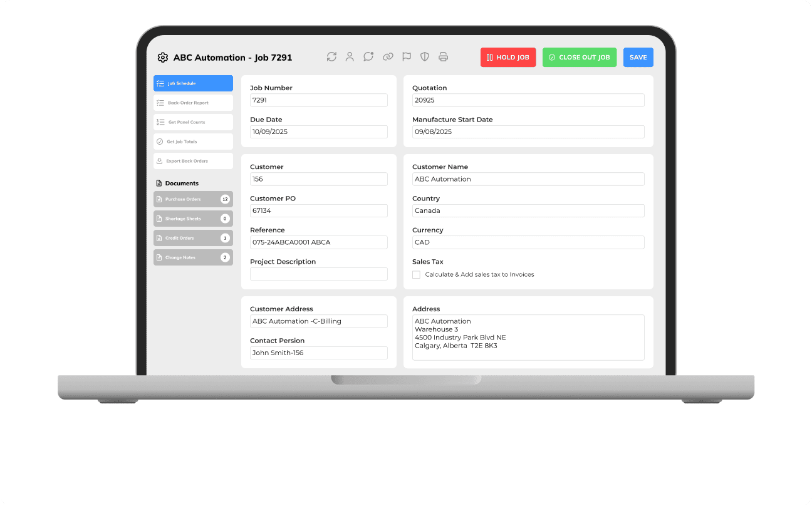The width and height of the screenshot is (812, 506).
Task: Click the multi-line Address text box
Action: [x=528, y=338]
